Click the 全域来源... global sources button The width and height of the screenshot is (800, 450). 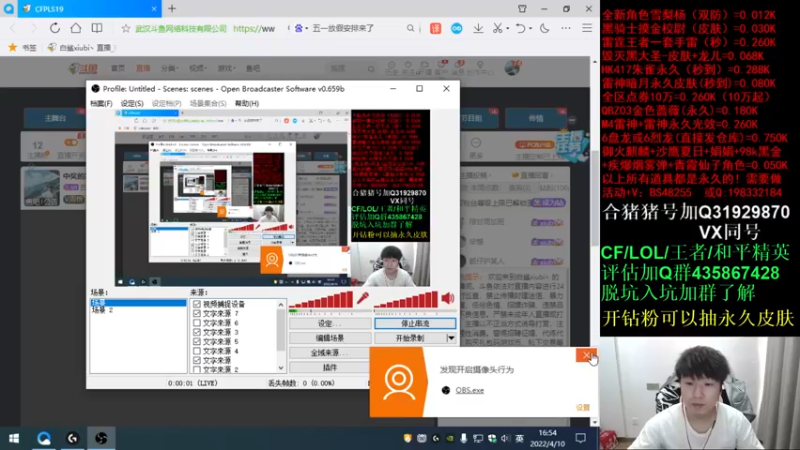330,353
